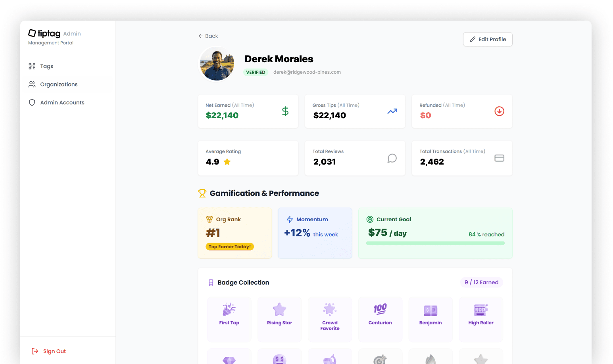
Task: Click the Admin Accounts shield icon
Action: tap(32, 102)
